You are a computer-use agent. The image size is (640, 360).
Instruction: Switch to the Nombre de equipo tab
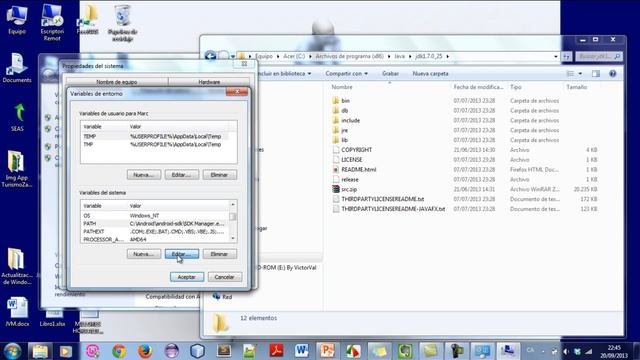click(116, 82)
